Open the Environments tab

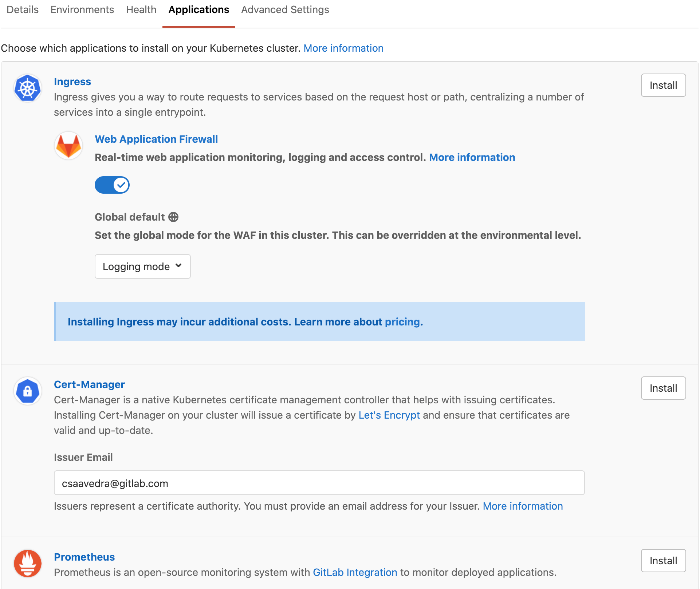[82, 10]
